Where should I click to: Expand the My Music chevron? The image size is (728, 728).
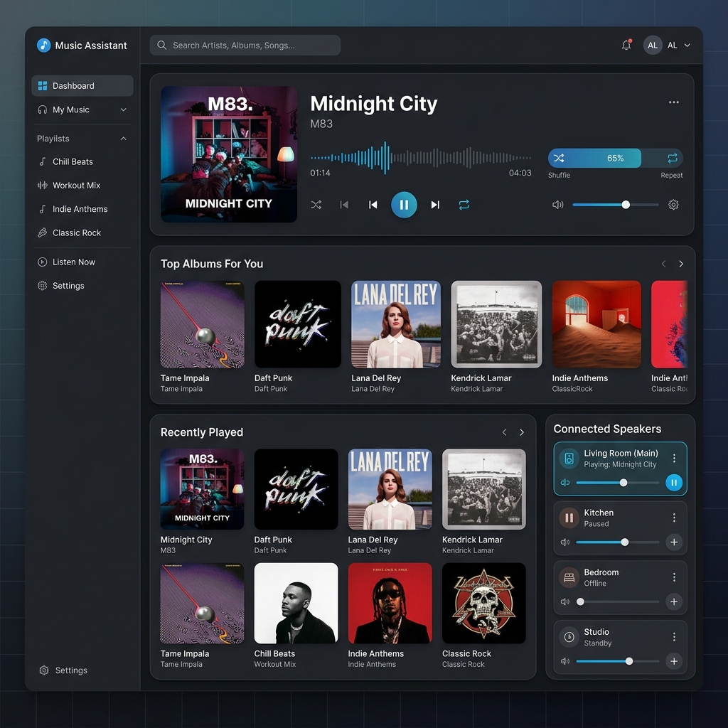click(x=124, y=109)
